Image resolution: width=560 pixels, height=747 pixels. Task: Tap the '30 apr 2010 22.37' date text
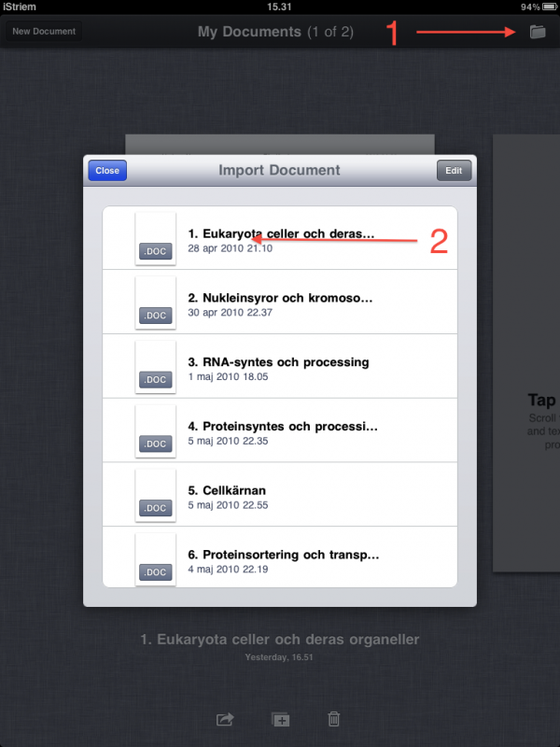[x=230, y=313]
